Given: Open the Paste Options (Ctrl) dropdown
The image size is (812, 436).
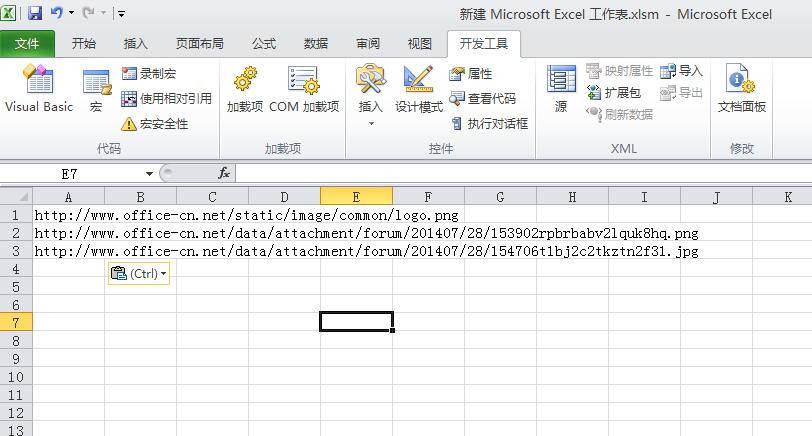Looking at the screenshot, I should (x=139, y=273).
